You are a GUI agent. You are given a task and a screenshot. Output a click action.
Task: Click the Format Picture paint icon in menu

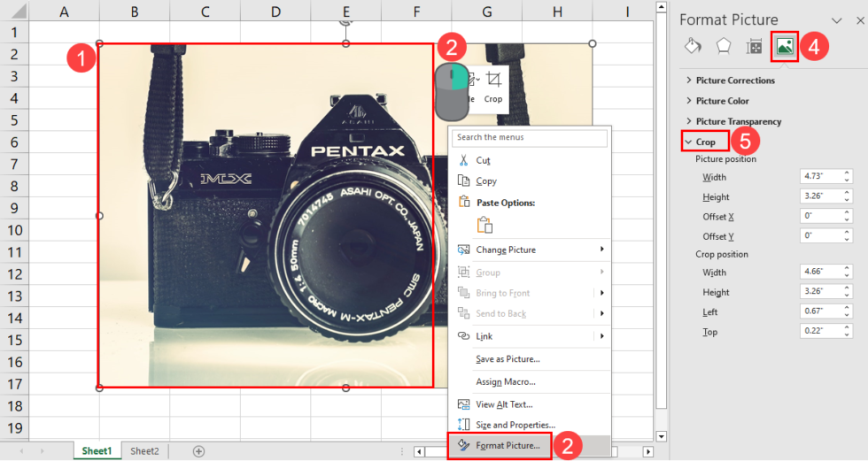tap(464, 445)
